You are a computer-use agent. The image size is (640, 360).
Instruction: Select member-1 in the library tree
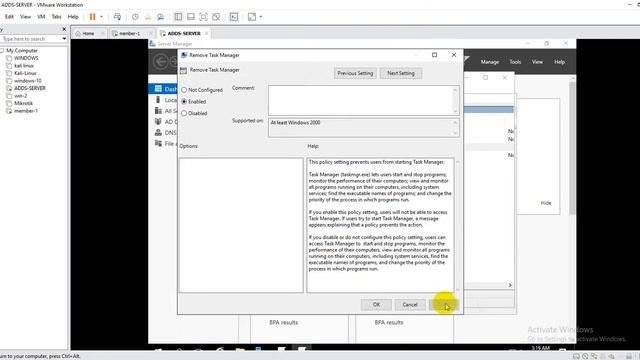click(26, 111)
